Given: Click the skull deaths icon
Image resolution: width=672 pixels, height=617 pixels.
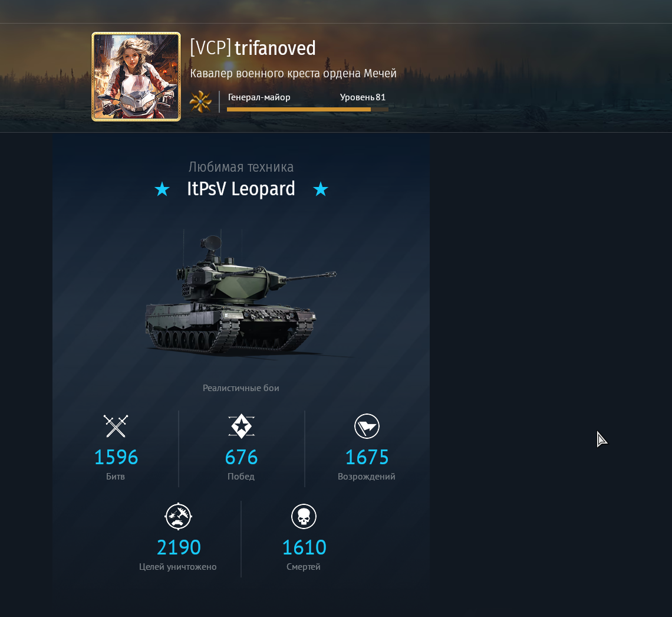Looking at the screenshot, I should point(304,516).
